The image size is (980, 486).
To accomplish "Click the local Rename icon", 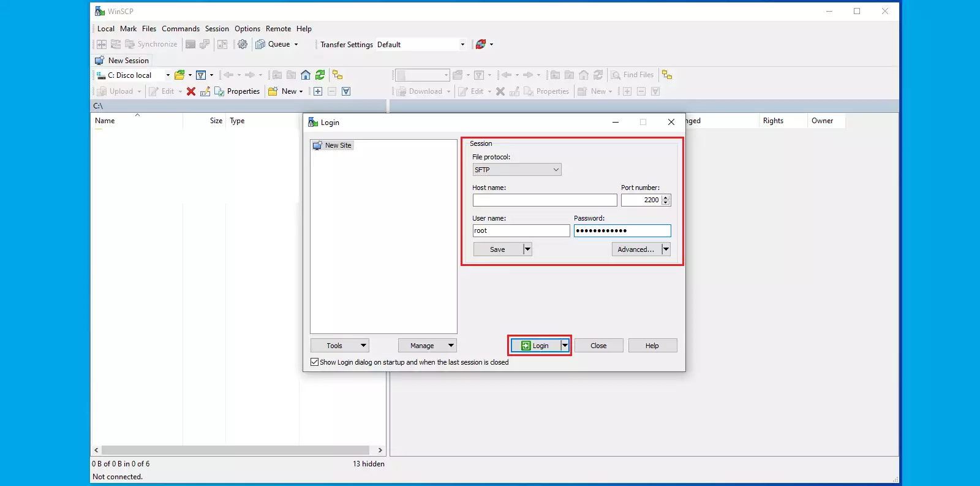I will pos(205,91).
